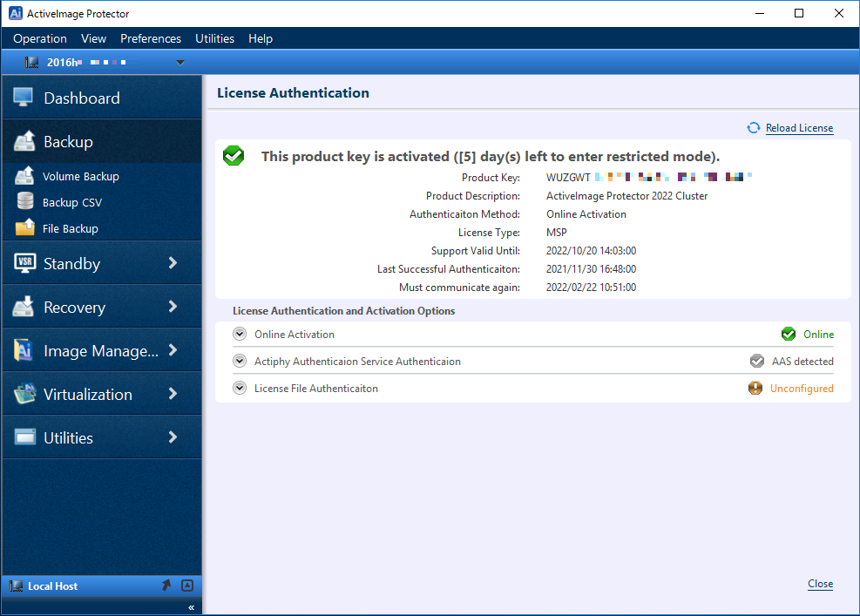The image size is (860, 616).
Task: Open the Preferences menu
Action: point(151,38)
